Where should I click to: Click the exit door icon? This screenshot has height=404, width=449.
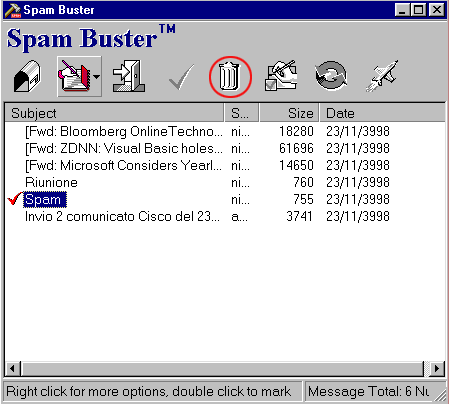[129, 76]
